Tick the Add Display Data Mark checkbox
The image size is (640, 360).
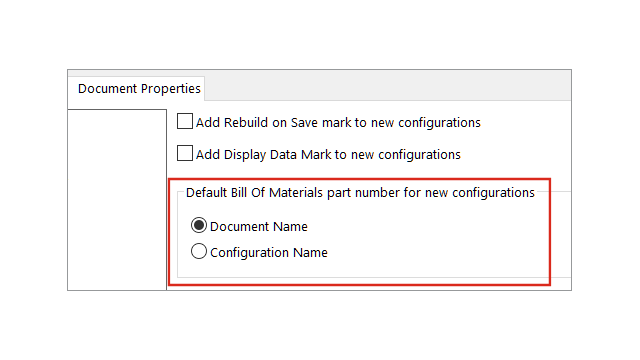coord(185,153)
